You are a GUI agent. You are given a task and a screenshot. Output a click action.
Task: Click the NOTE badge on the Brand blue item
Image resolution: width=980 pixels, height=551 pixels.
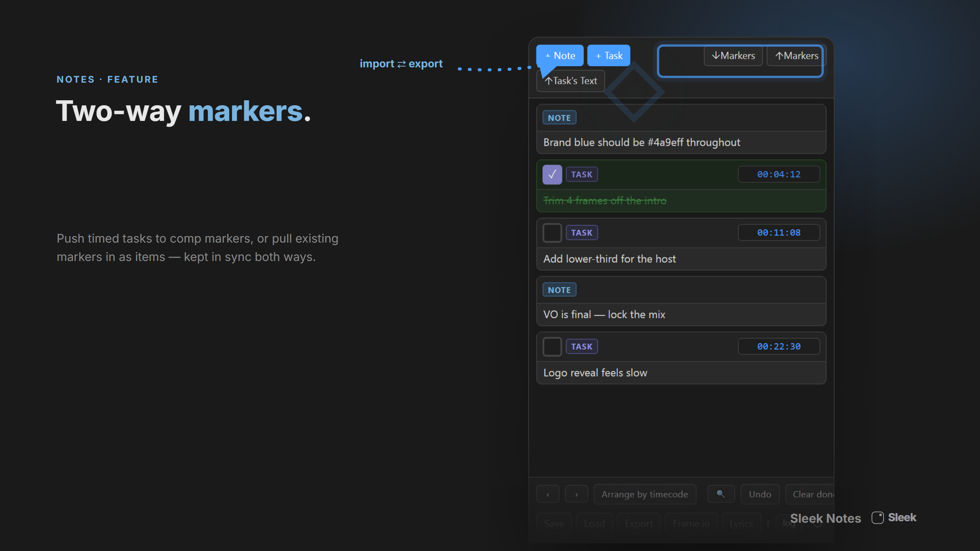point(559,118)
